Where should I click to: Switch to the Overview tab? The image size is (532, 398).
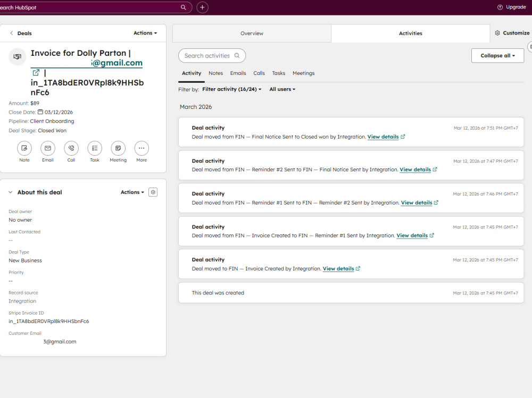click(252, 33)
